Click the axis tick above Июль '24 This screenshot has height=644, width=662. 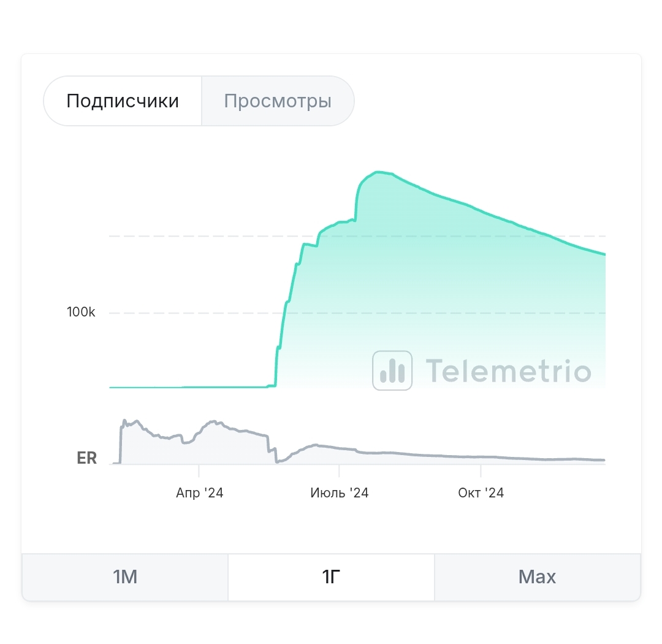(340, 469)
